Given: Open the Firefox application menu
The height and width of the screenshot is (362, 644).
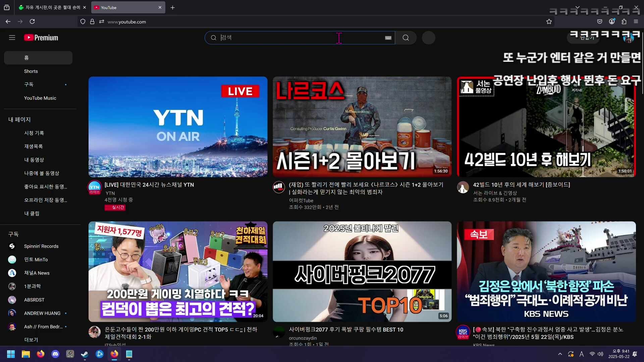Looking at the screenshot, I should [x=636, y=21].
